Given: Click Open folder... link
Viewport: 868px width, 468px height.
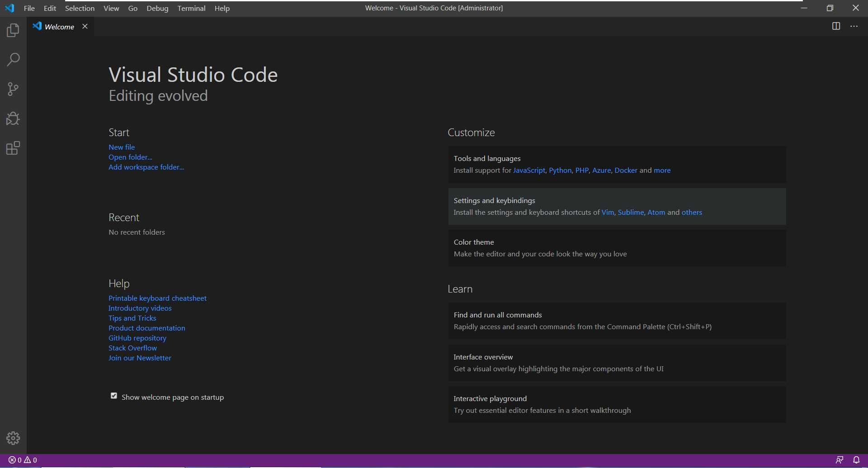Looking at the screenshot, I should [x=130, y=157].
